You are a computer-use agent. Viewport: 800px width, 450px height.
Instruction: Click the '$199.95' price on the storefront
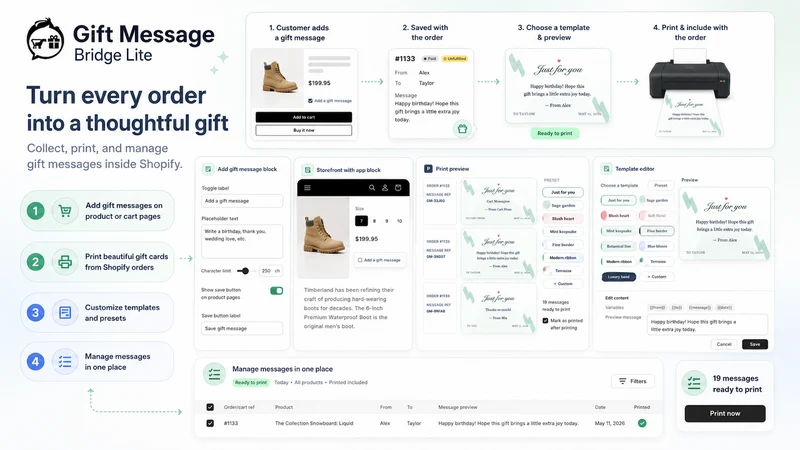pos(366,239)
